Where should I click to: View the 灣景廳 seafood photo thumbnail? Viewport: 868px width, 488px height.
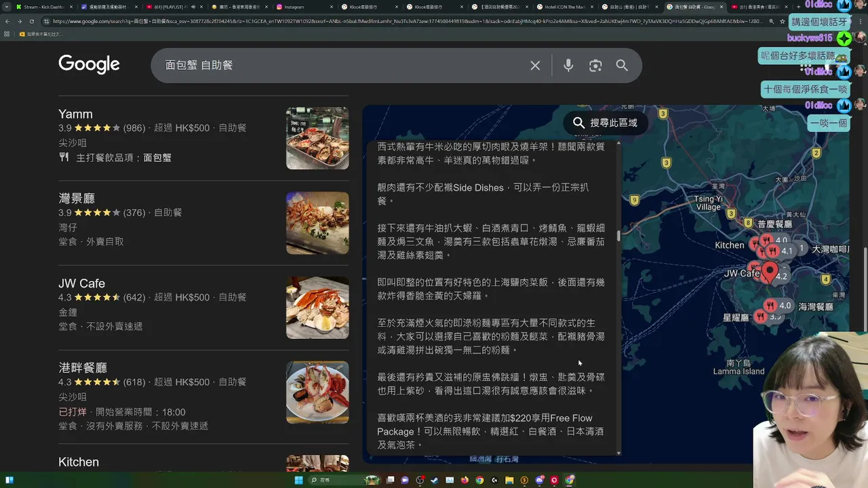pos(317,223)
